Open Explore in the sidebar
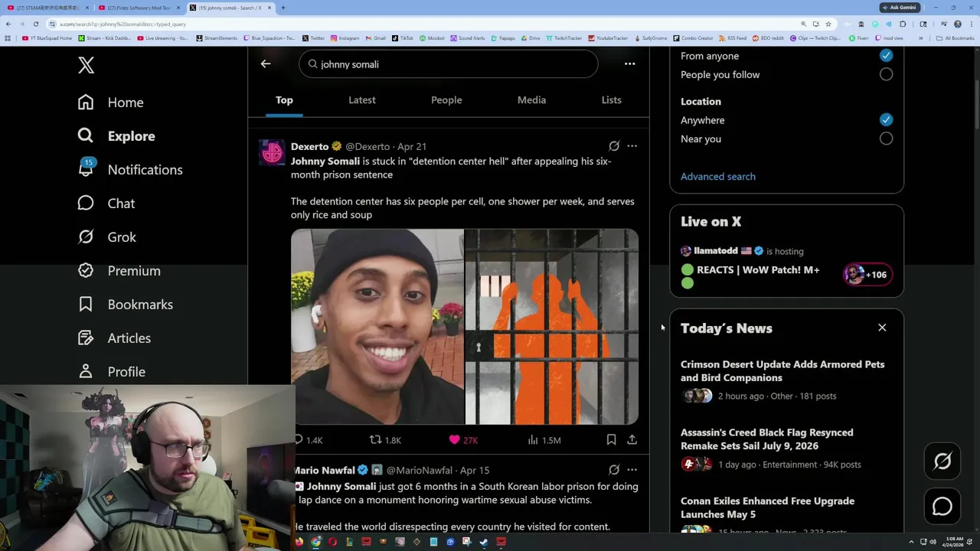This screenshot has width=980, height=551. [116, 136]
